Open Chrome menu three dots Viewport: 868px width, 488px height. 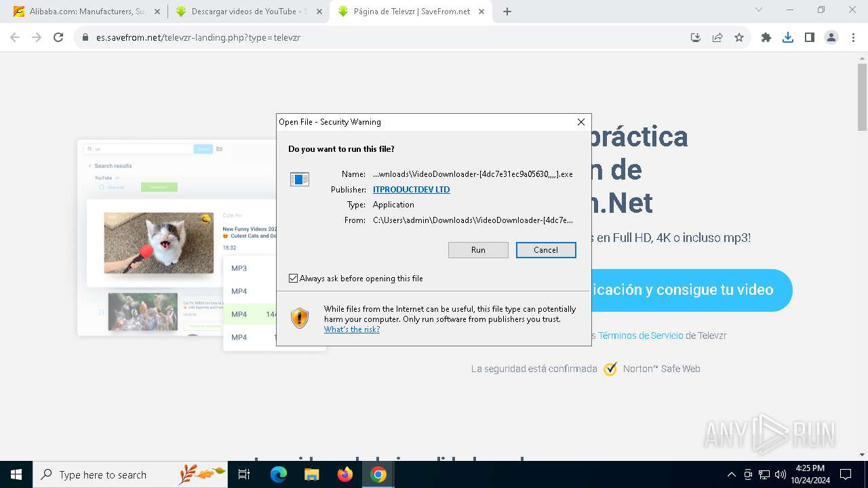click(852, 38)
